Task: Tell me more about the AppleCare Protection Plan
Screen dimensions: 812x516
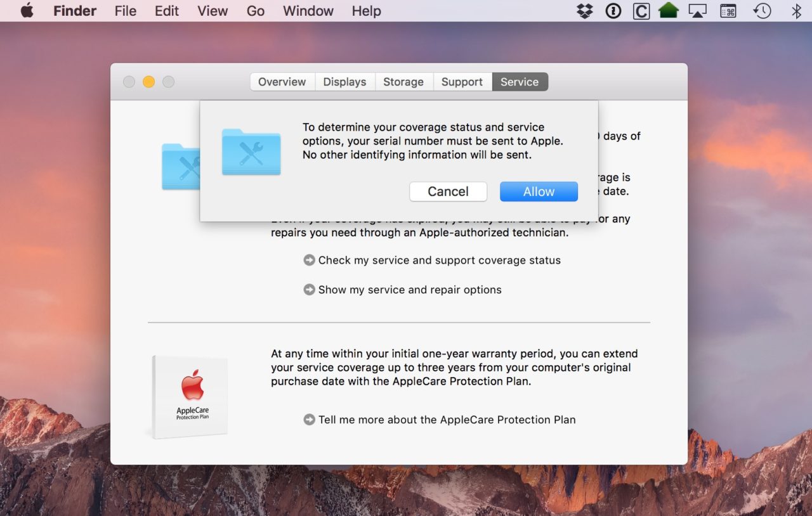Action: point(447,420)
